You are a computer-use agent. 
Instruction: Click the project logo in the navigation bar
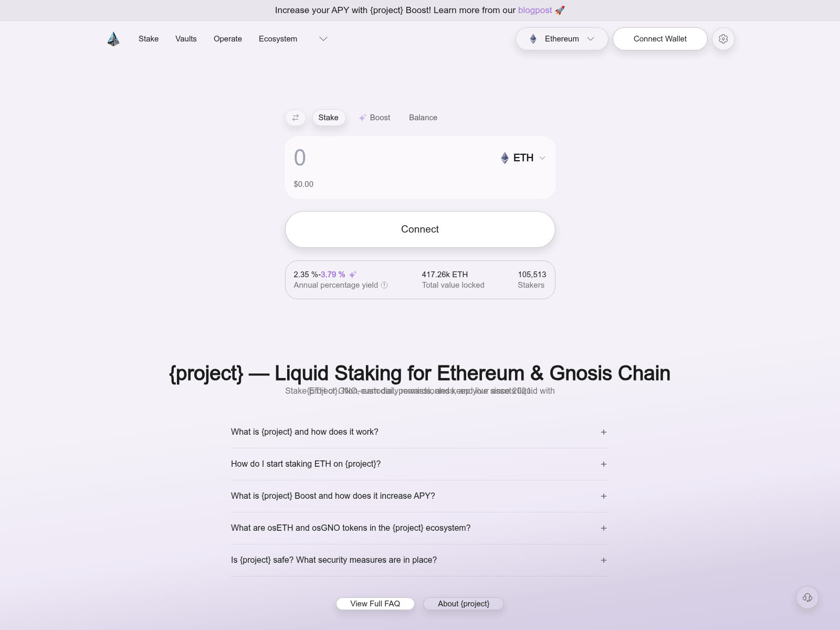coord(113,39)
